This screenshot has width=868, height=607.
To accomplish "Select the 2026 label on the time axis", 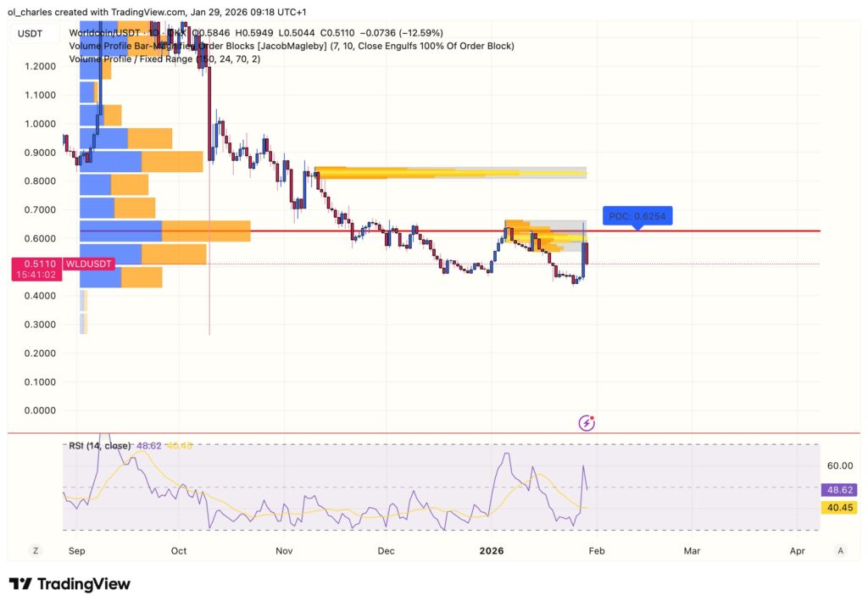I will (490, 550).
